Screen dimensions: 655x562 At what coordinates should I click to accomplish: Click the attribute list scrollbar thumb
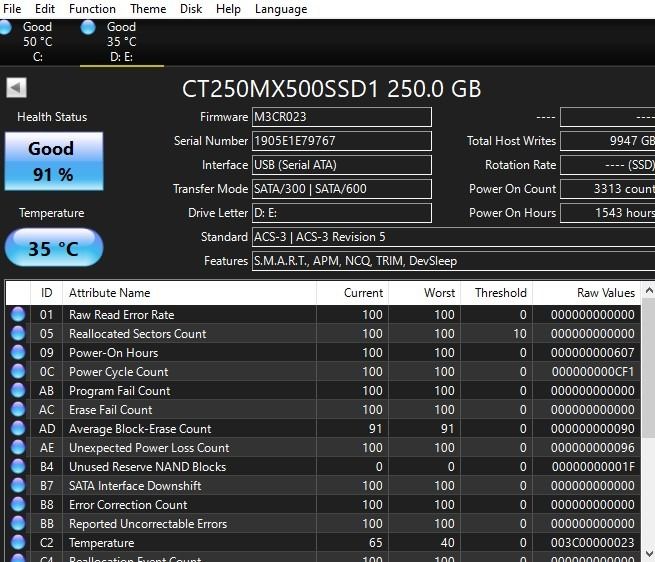[649, 369]
